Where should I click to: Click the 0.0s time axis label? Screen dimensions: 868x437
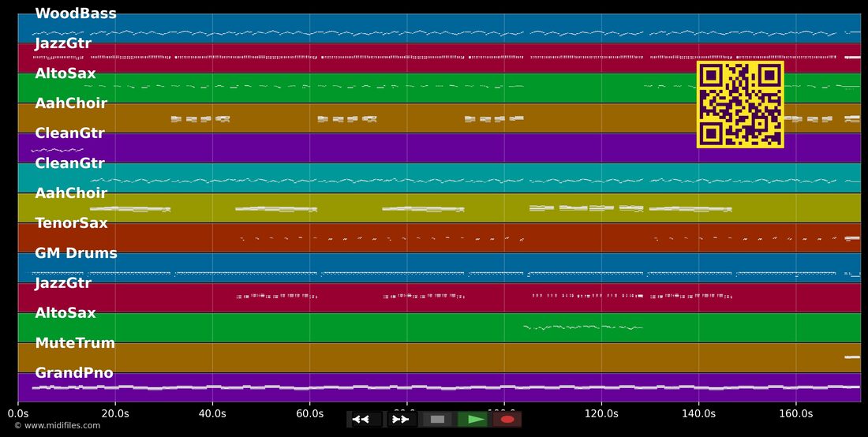[18, 413]
